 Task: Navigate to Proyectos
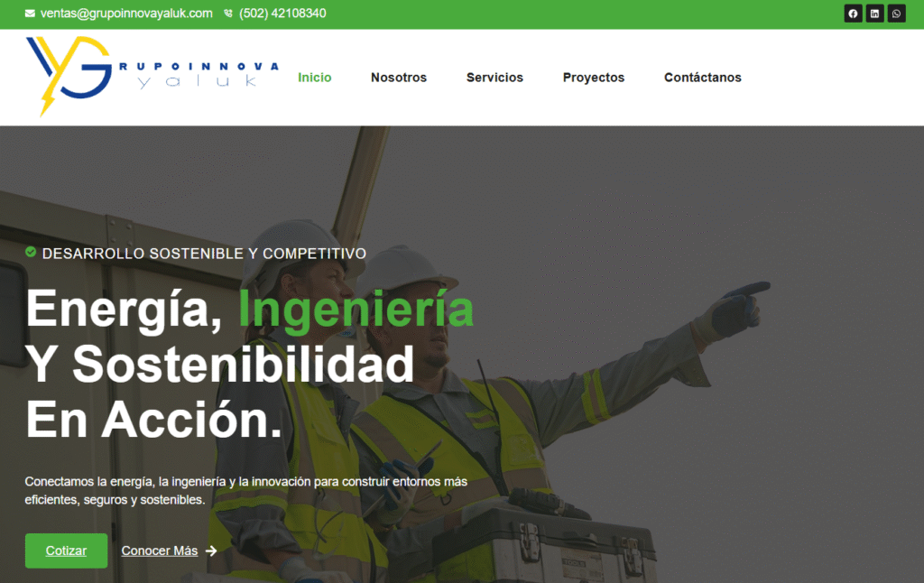594,78
